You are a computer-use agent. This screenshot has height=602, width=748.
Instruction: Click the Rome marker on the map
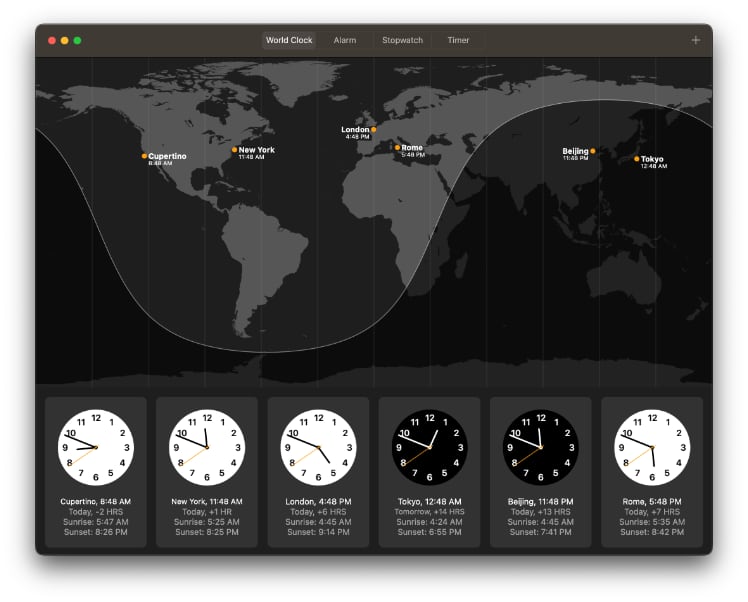tap(397, 148)
